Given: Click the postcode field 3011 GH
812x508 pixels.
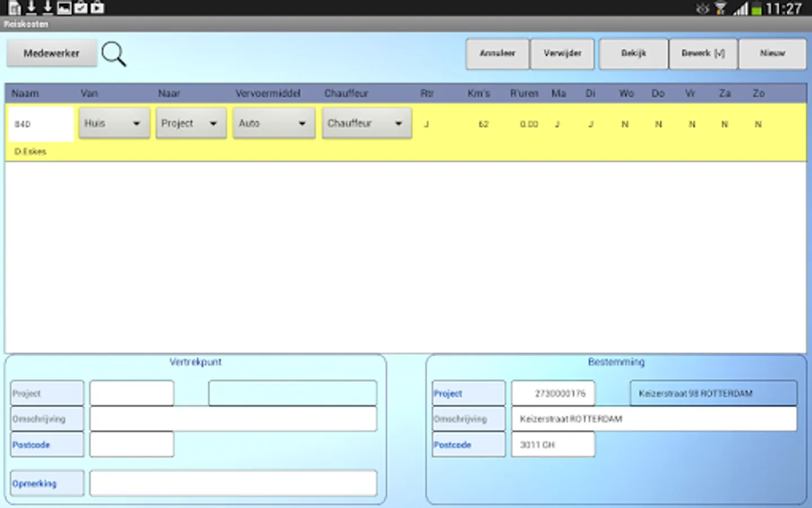Looking at the screenshot, I should click(553, 445).
